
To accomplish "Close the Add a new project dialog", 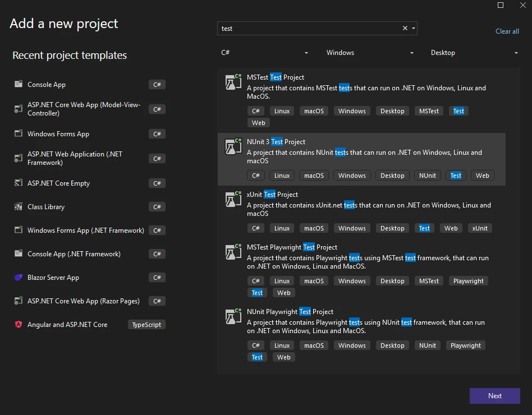I will [523, 5].
